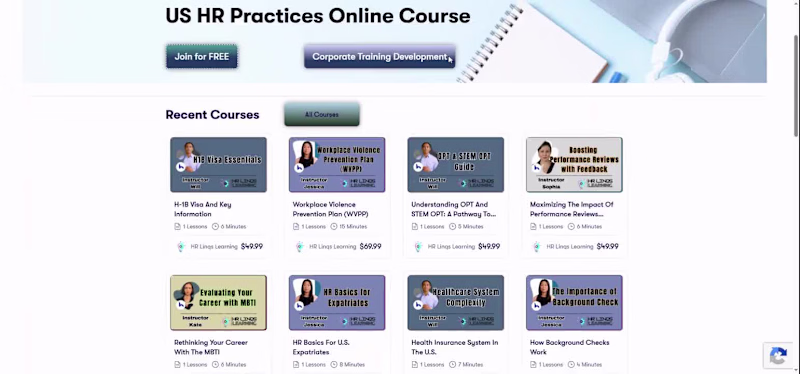Open Healthcare System Complexity thumbnail
The image size is (800, 374).
point(456,303)
